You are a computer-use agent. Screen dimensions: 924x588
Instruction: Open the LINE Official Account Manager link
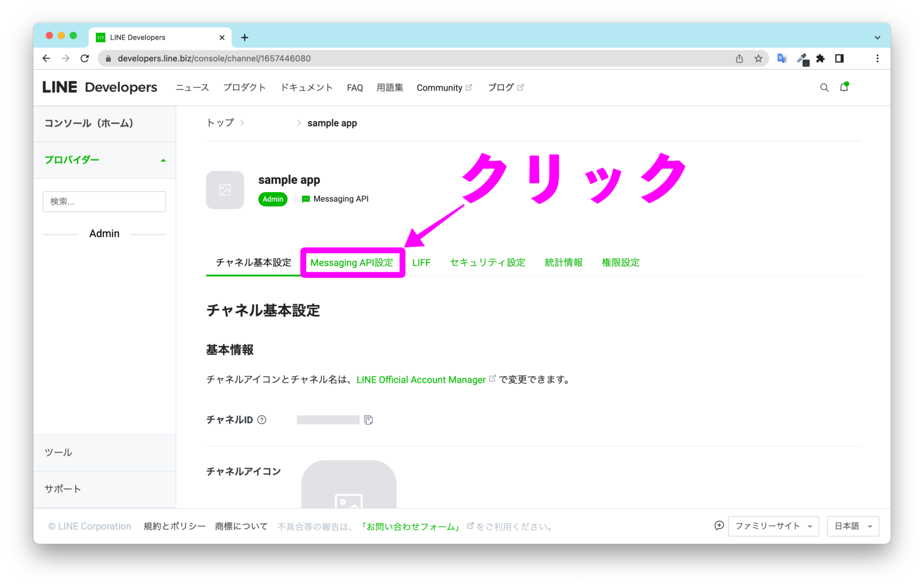421,379
